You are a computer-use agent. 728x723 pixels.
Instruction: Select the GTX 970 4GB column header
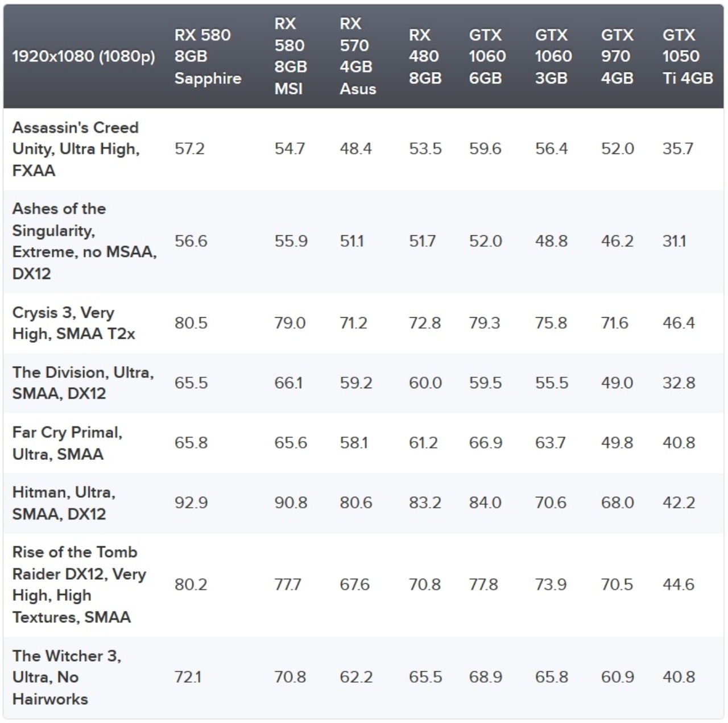coord(617,56)
